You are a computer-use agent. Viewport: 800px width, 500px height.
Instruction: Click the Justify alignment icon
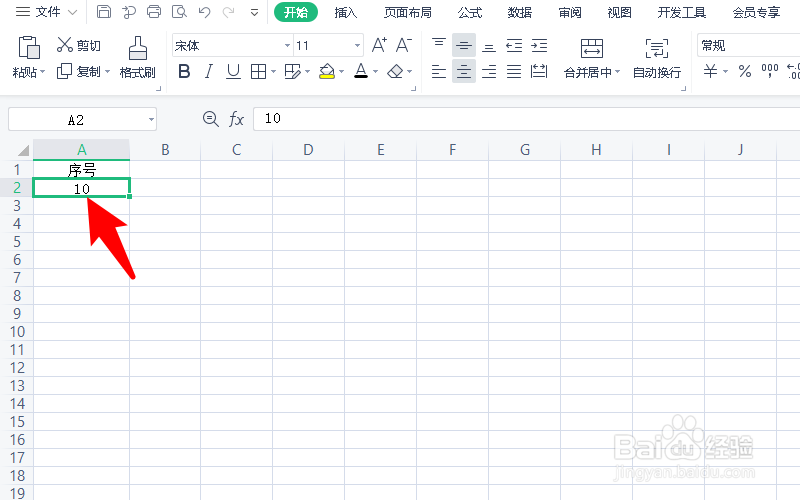coord(514,71)
